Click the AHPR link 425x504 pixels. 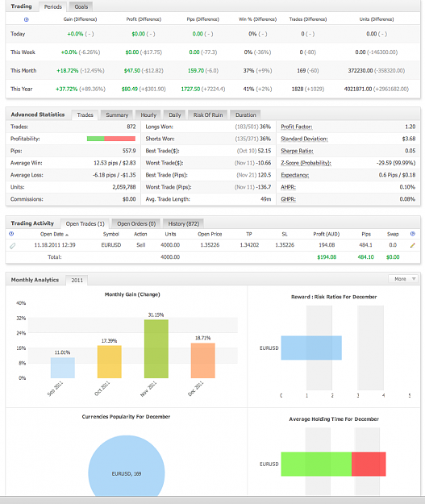click(288, 187)
